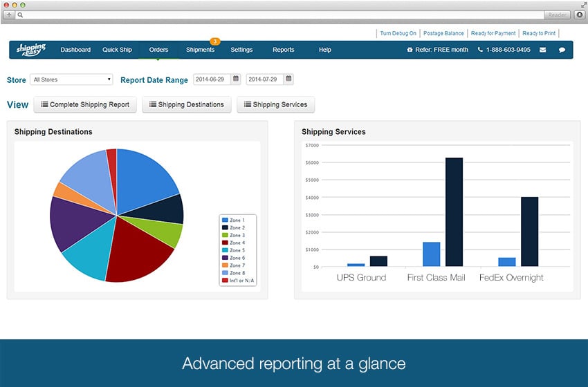Click the browser add-tab plus button
Screen dimensions: 588x387
coord(9,15)
